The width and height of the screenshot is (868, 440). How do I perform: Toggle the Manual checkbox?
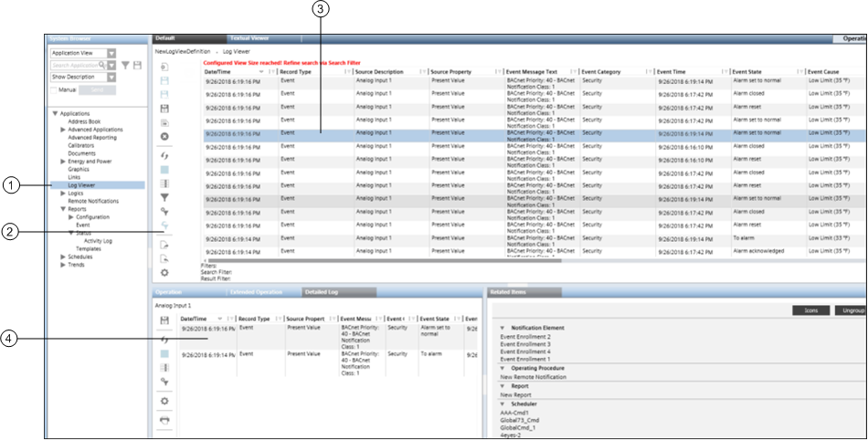coord(52,90)
